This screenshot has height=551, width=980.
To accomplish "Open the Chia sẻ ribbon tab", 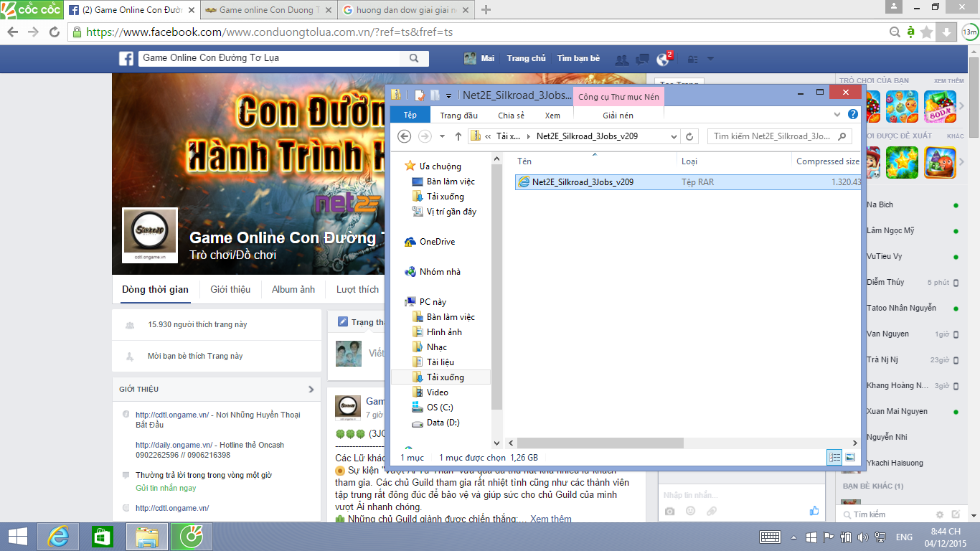I will click(512, 116).
